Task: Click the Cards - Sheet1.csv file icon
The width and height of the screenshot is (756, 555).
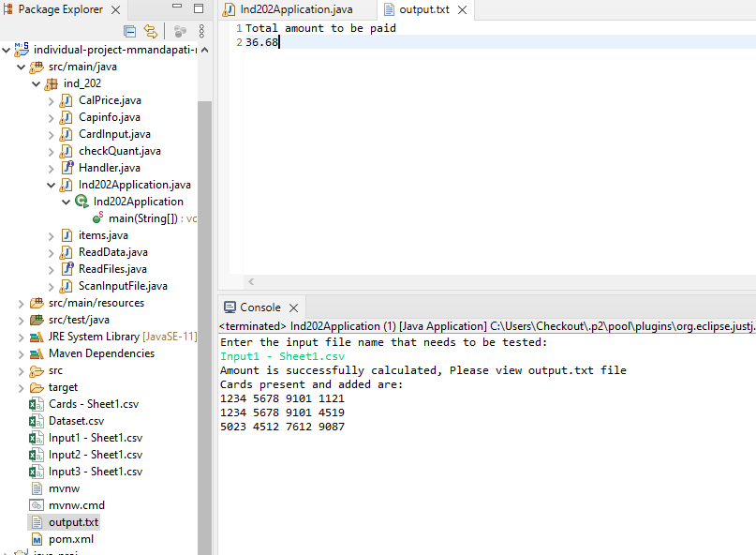Action: 36,404
